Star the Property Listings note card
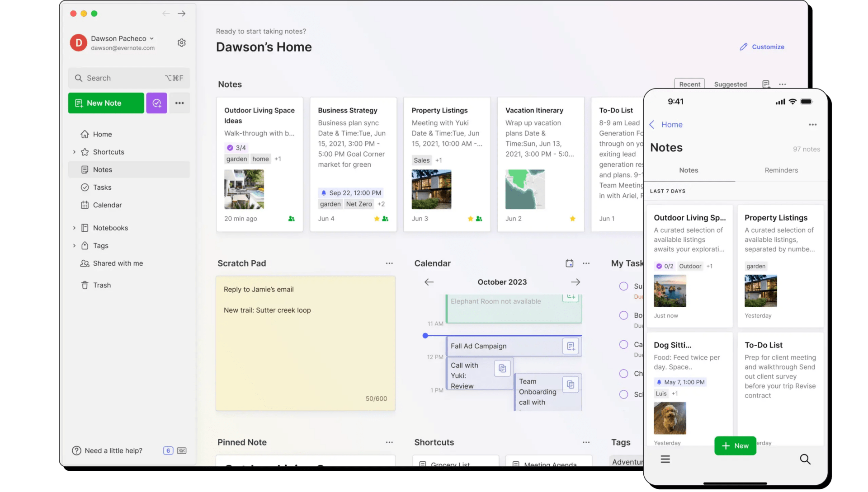Image resolution: width=868 pixels, height=492 pixels. point(469,219)
